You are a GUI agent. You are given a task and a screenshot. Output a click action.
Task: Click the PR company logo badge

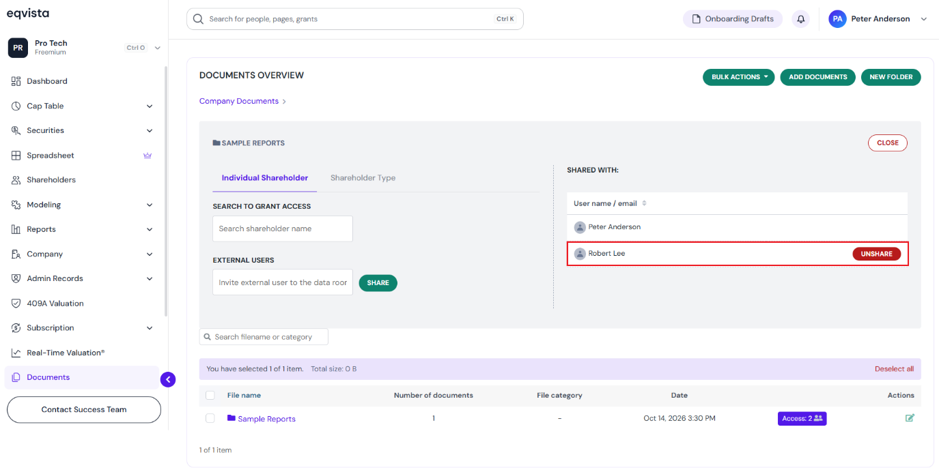[18, 48]
